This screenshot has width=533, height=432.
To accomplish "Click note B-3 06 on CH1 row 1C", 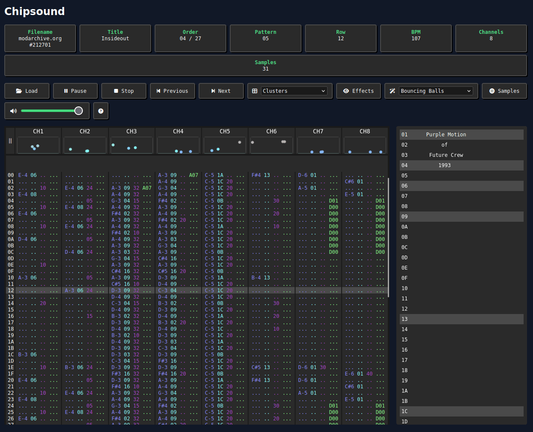I will [27, 355].
